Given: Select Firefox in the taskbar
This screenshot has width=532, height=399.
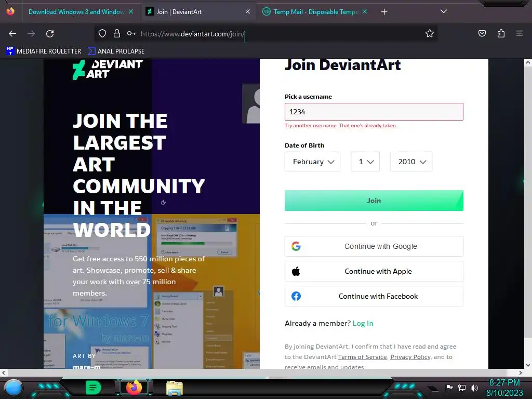Looking at the screenshot, I should point(134,388).
